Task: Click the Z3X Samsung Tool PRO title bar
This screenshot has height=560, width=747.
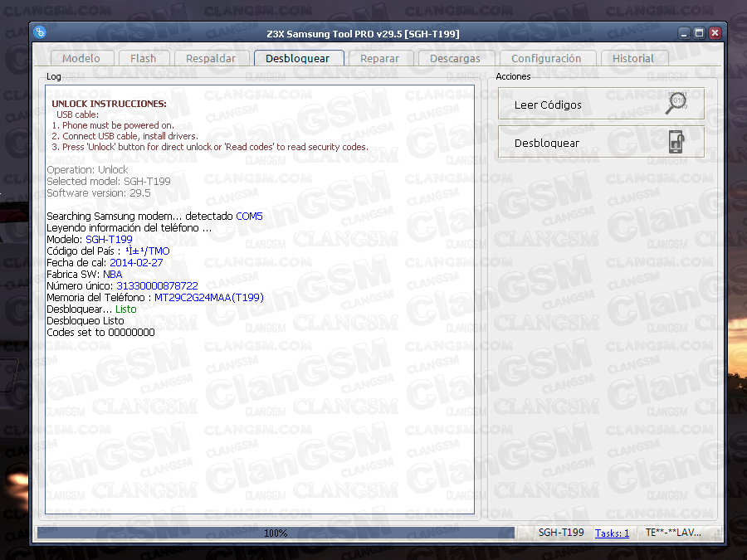Action: click(x=363, y=34)
